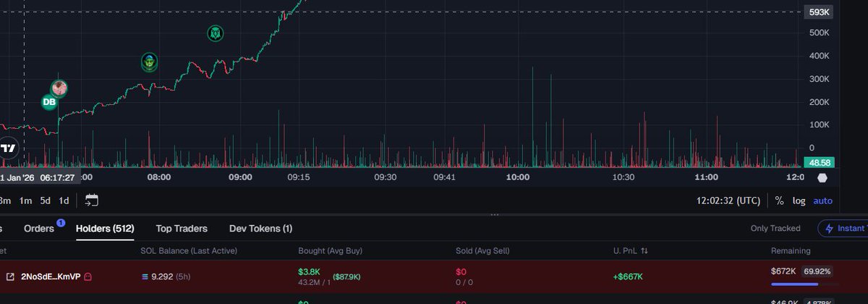Click the green hooded avatar marker
The image size is (868, 304).
149,63
